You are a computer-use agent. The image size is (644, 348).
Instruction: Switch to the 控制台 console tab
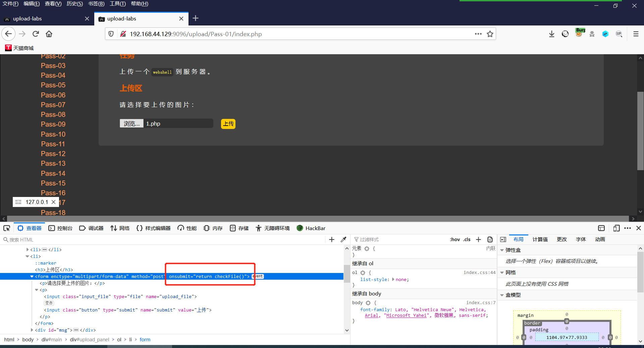click(x=61, y=228)
